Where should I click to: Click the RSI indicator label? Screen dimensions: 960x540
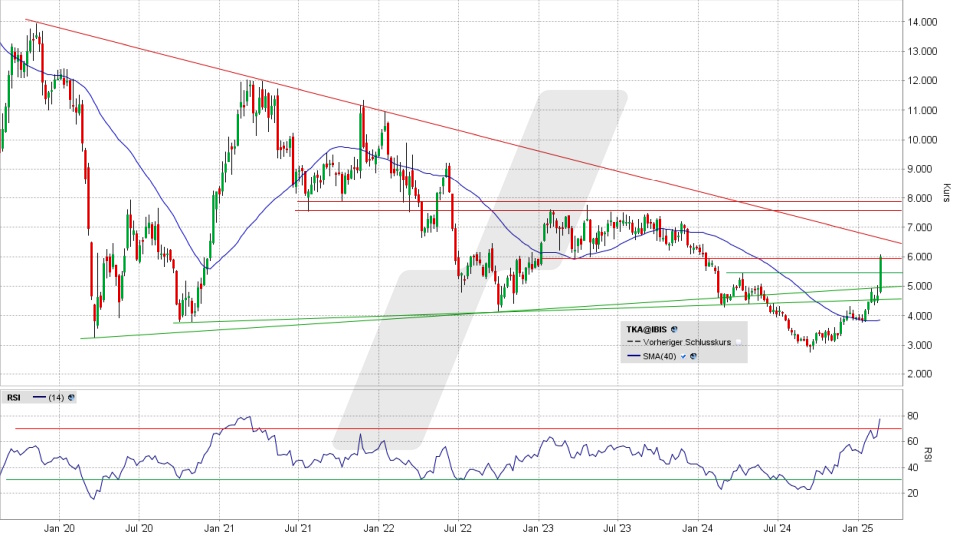click(13, 397)
